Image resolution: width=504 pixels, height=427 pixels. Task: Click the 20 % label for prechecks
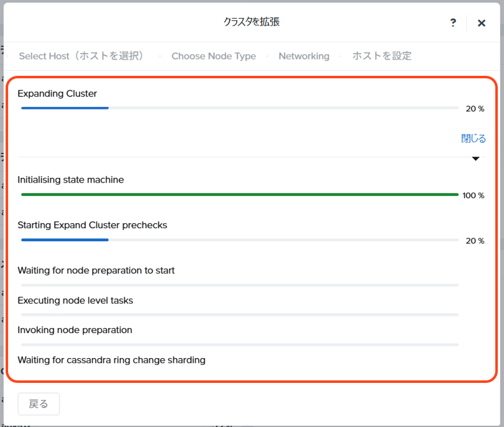pos(475,241)
